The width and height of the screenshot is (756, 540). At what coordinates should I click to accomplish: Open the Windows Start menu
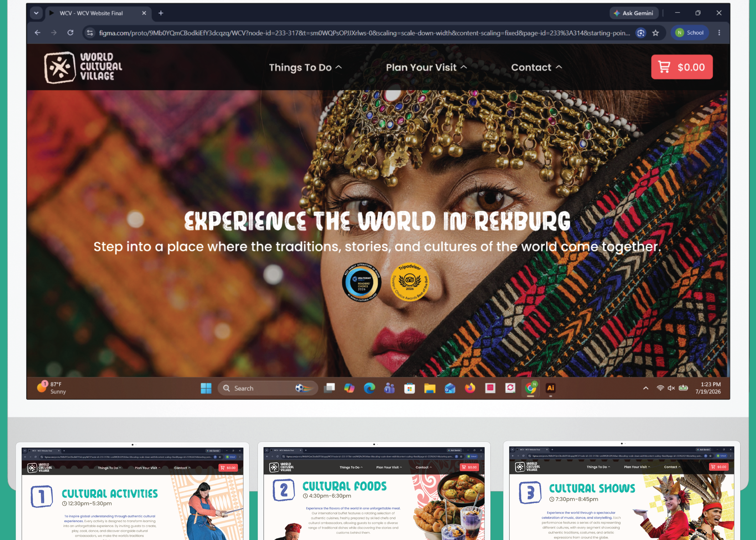tap(206, 388)
